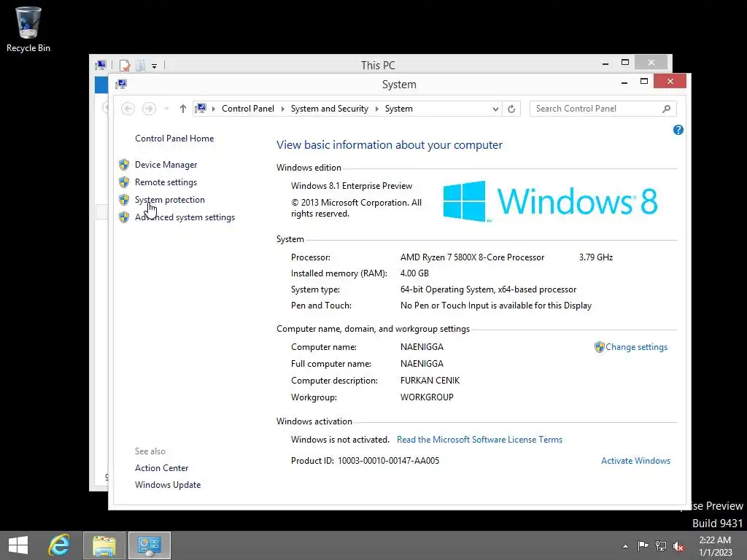
Task: Click the System window title icon
Action: pyautogui.click(x=121, y=85)
